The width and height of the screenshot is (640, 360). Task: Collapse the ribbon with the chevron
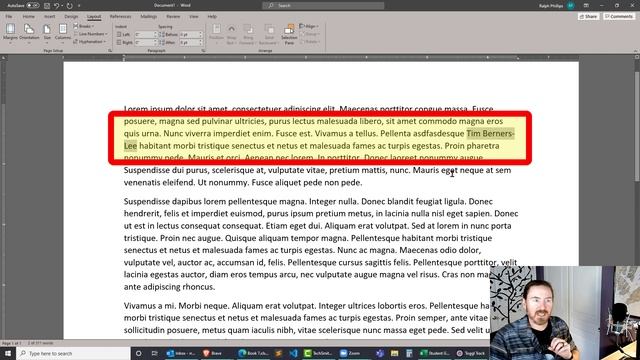636,51
